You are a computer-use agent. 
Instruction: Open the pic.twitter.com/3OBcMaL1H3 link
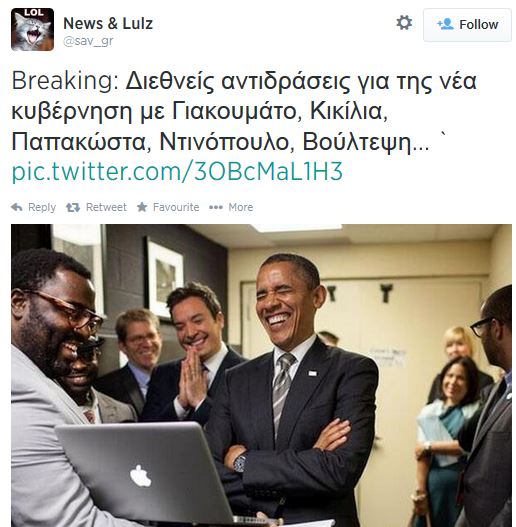point(177,171)
